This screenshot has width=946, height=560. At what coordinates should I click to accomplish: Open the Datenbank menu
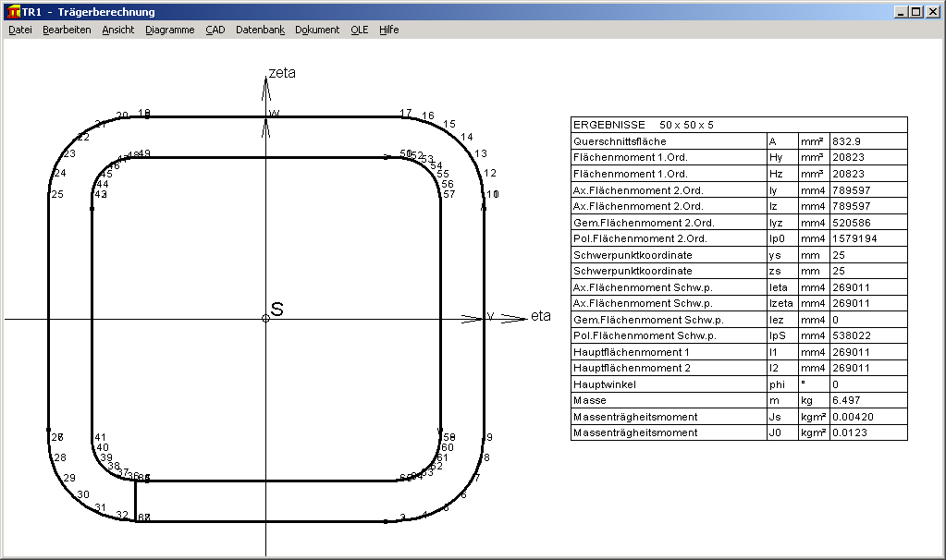coord(260,30)
